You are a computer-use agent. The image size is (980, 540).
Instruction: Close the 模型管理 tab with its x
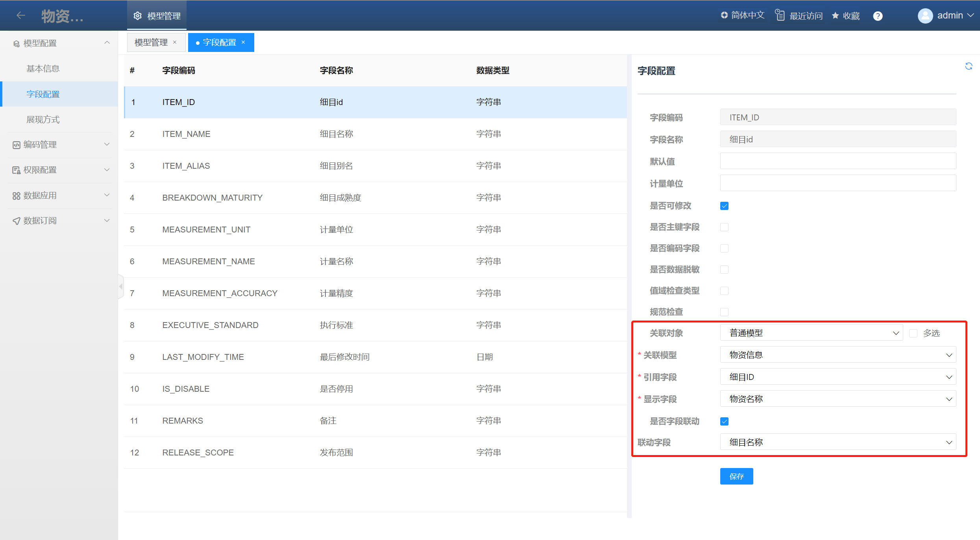click(x=175, y=42)
